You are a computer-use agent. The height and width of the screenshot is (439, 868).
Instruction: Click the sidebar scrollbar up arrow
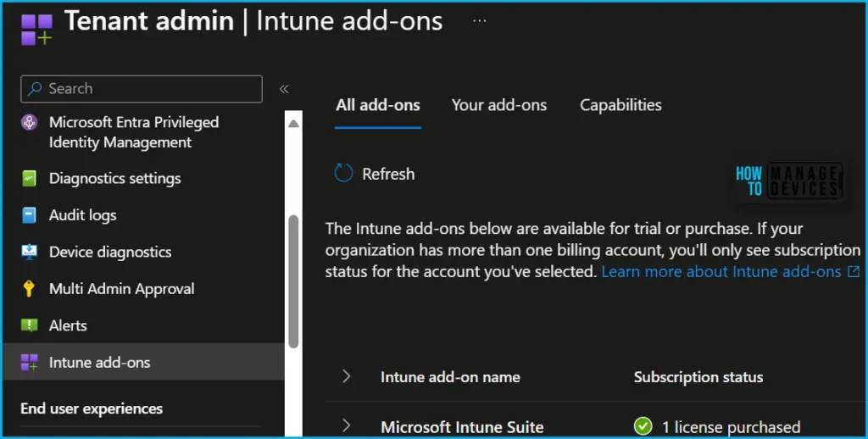coord(293,124)
